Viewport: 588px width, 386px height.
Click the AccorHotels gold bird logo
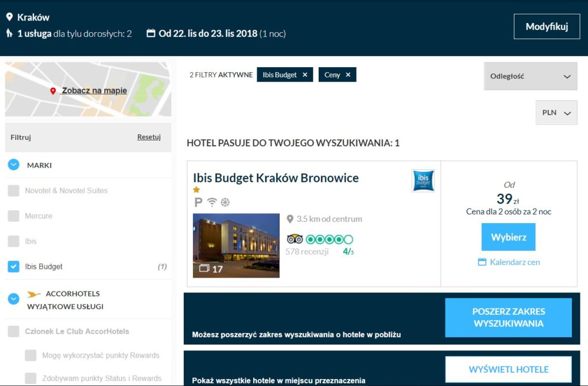point(34,294)
